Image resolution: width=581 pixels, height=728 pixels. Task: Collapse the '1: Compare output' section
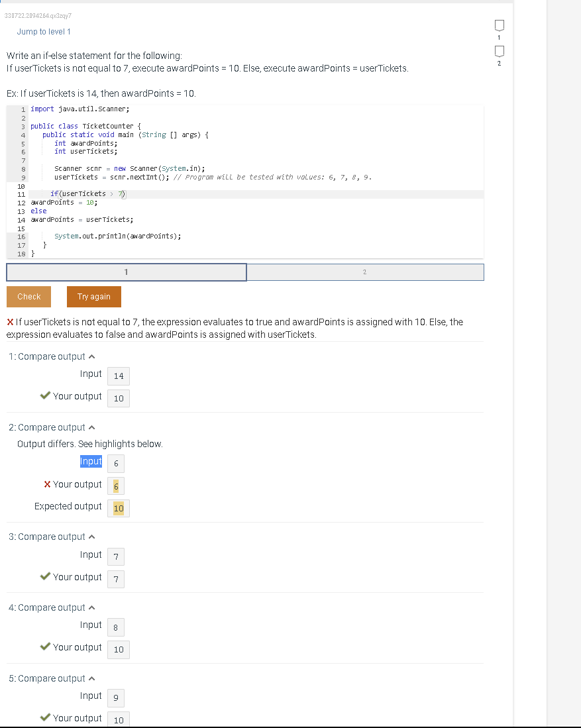pyautogui.click(x=91, y=356)
